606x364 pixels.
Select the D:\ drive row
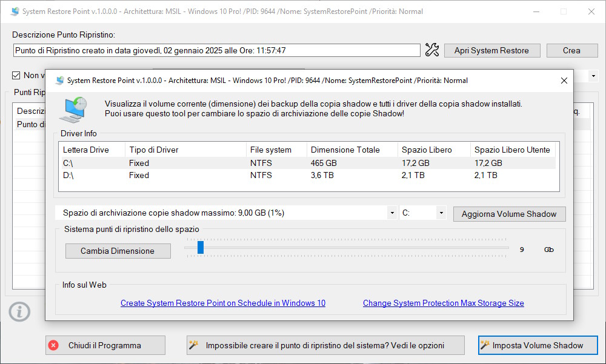tap(307, 175)
